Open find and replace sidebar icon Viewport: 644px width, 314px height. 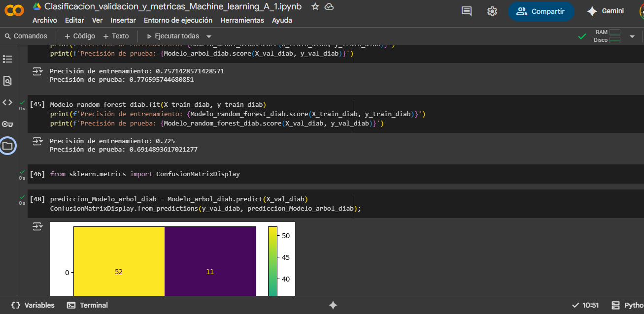7,81
